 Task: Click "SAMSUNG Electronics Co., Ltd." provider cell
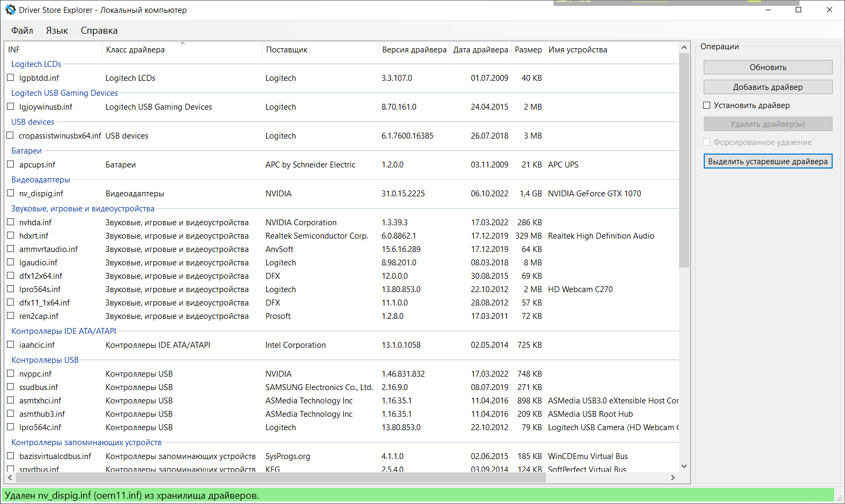pyautogui.click(x=319, y=387)
